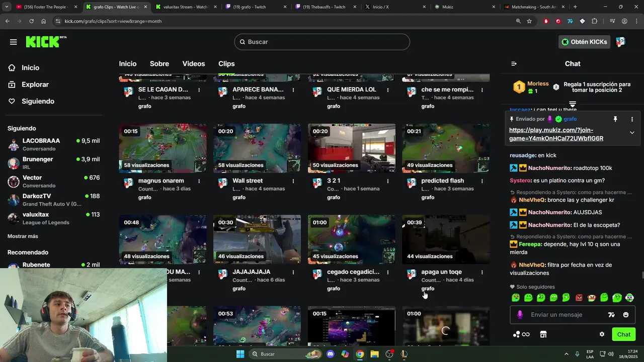Expand the pinned message chevron
The image size is (644, 362).
[x=632, y=133]
